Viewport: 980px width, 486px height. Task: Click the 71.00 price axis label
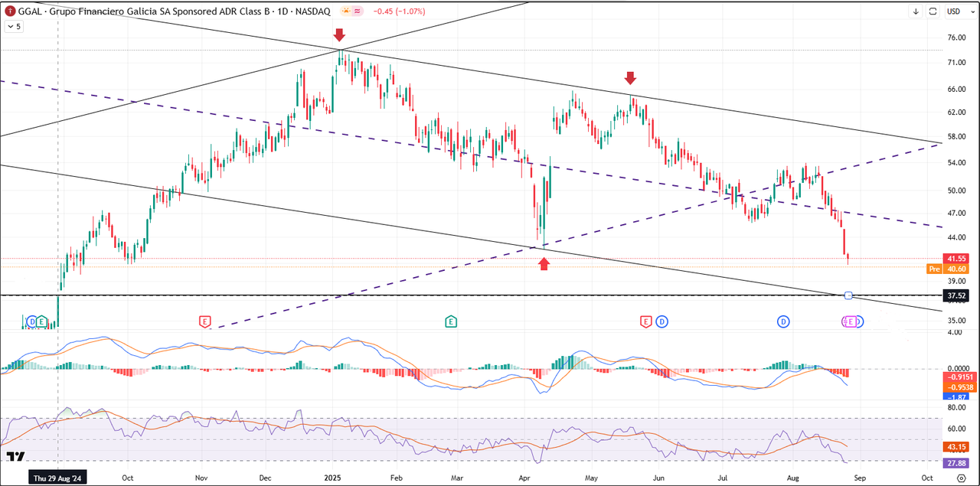point(956,63)
